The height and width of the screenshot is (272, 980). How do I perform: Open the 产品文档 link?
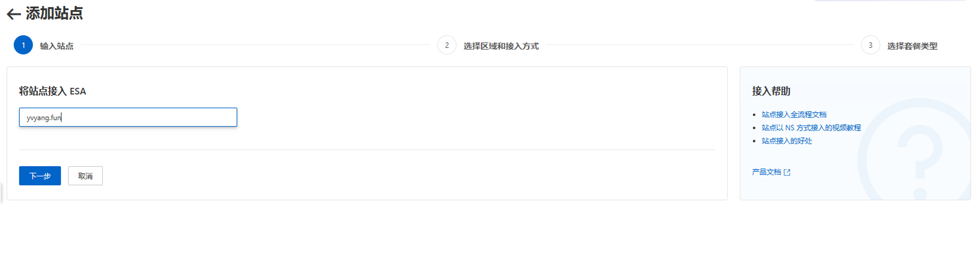[766, 172]
